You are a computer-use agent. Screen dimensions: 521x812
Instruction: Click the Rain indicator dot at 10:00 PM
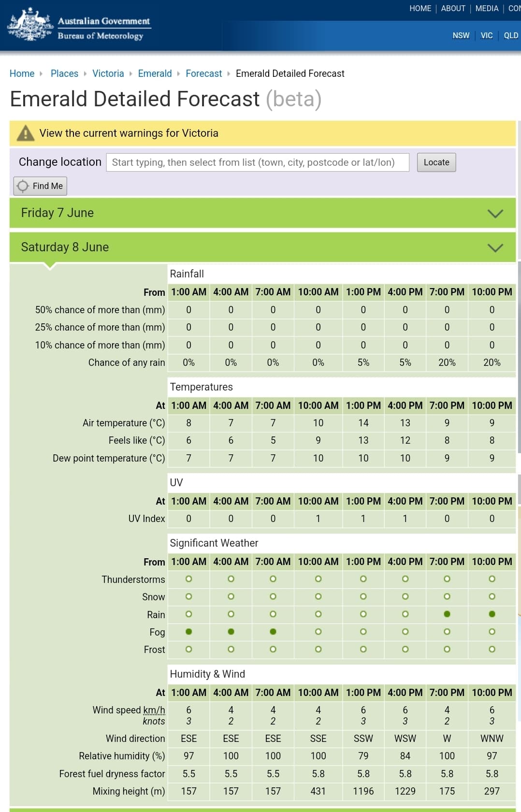click(492, 614)
